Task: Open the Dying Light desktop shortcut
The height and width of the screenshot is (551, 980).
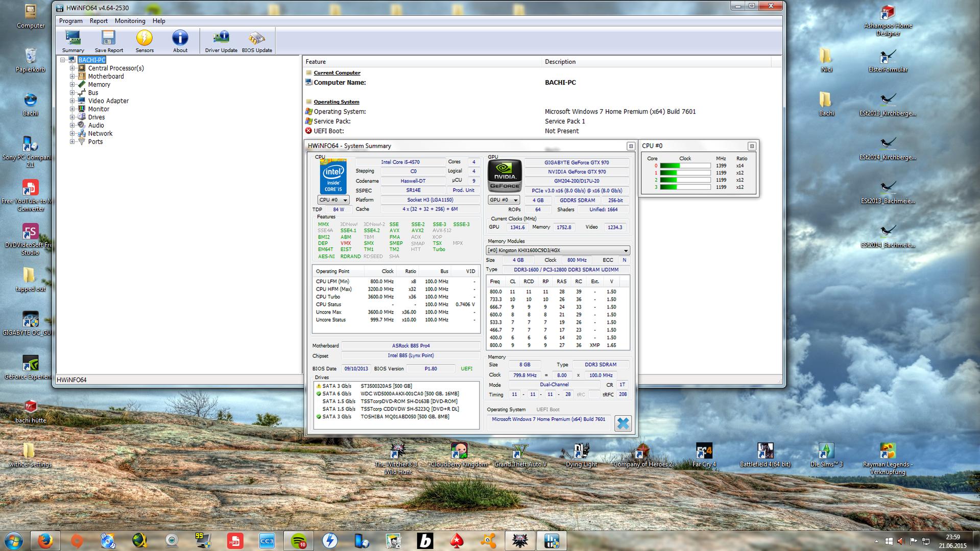Action: pos(581,456)
